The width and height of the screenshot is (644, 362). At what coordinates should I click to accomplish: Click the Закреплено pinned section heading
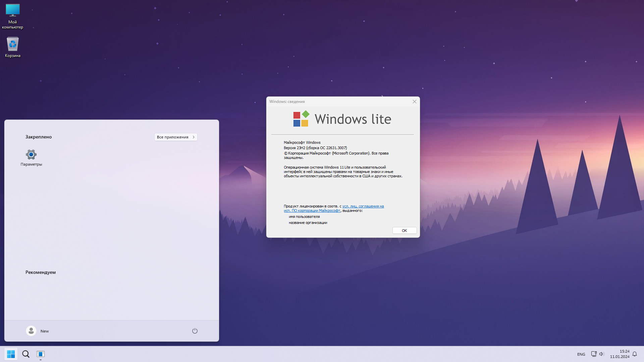(x=39, y=137)
